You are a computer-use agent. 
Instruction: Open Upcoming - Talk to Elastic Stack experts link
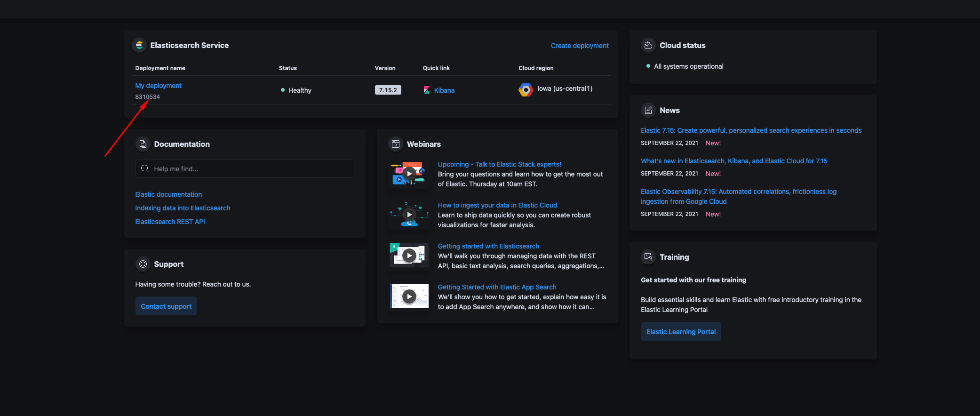(499, 164)
